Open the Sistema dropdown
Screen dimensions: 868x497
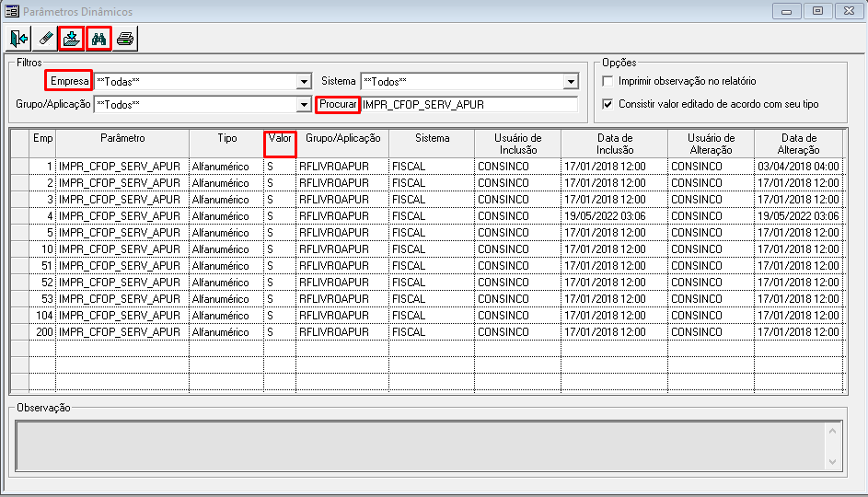[x=571, y=82]
